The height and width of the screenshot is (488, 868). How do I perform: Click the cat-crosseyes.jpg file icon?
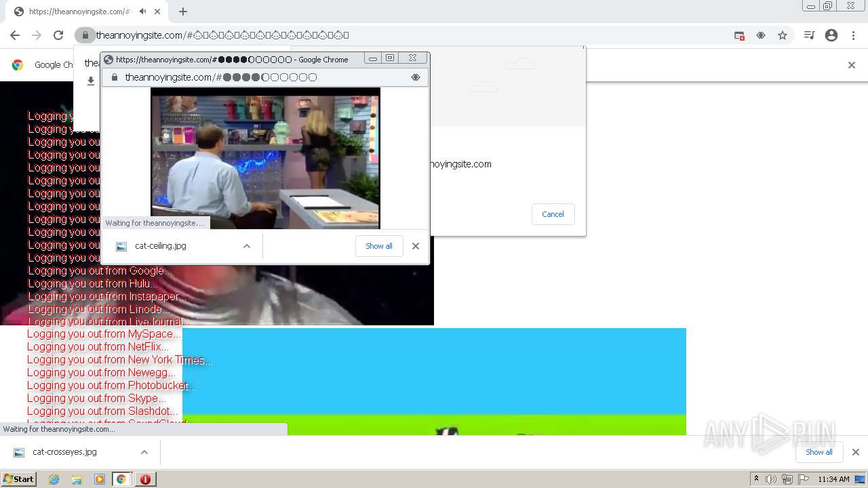(19, 453)
